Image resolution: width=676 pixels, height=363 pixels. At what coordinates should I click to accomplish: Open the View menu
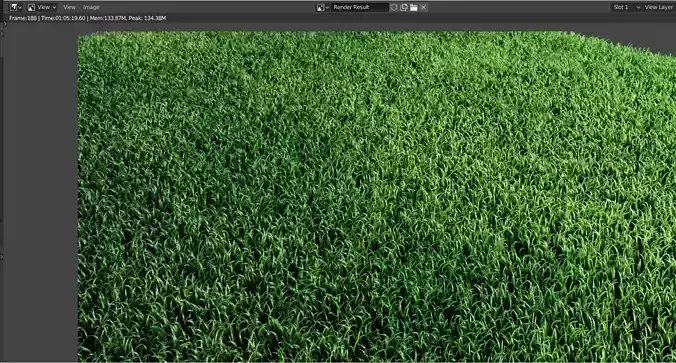69,7
